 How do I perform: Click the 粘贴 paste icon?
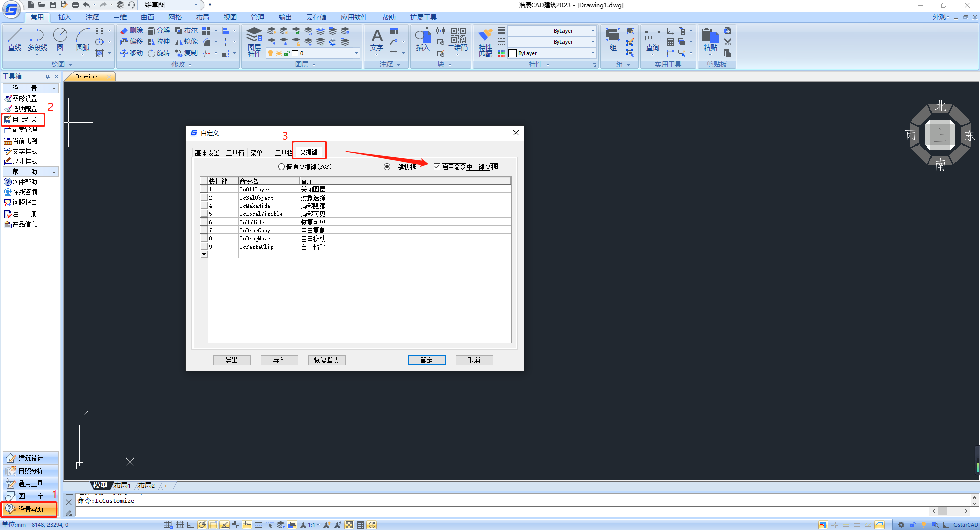tap(710, 39)
